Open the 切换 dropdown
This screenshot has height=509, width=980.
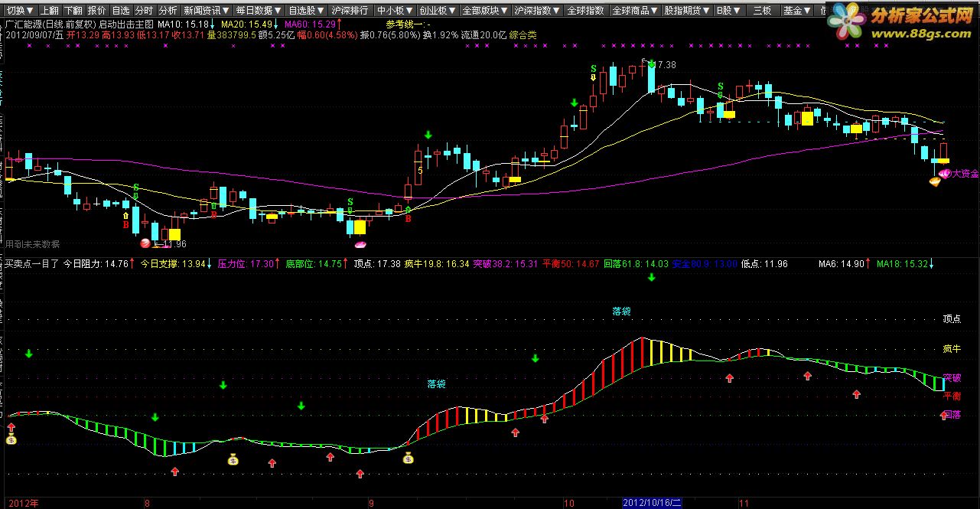click(19, 11)
